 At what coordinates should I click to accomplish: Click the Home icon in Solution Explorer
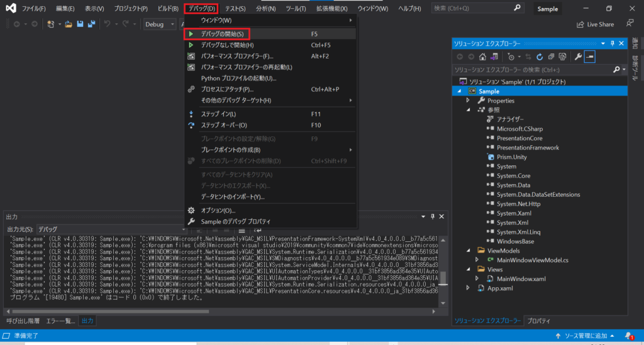tap(482, 57)
